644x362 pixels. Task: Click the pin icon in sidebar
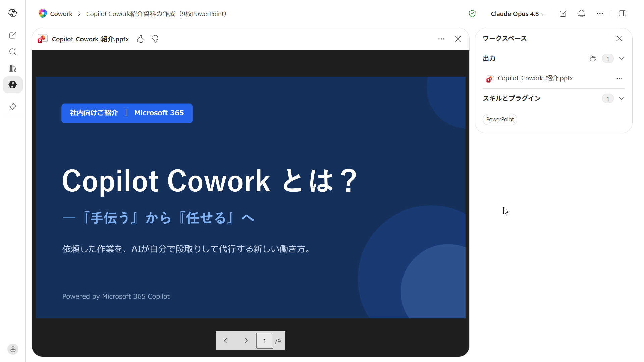tap(13, 107)
